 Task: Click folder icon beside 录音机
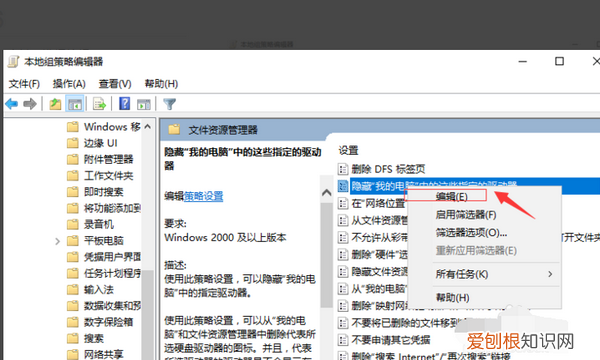pyautogui.click(x=73, y=225)
